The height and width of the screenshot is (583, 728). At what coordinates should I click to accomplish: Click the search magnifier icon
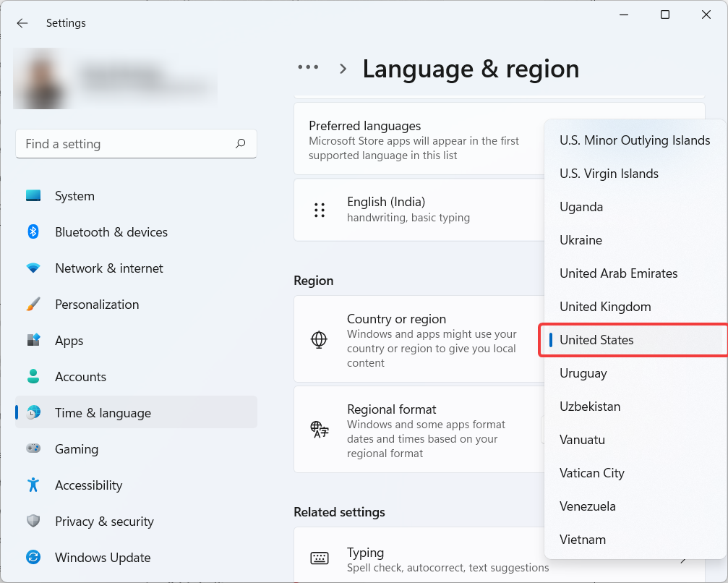[x=241, y=143]
